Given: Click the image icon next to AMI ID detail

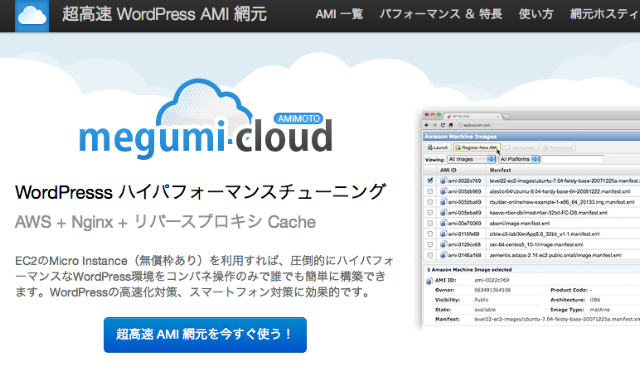Looking at the screenshot, I should pos(429,281).
